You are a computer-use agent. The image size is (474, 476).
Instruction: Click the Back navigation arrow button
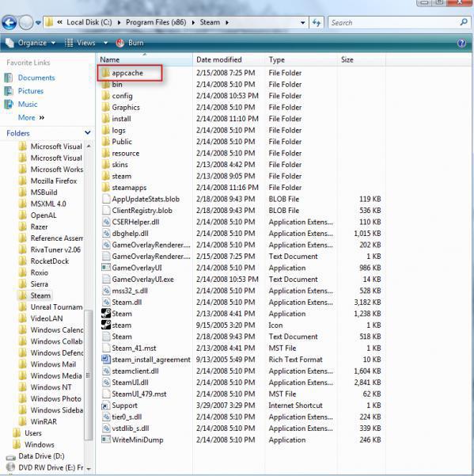click(9, 22)
